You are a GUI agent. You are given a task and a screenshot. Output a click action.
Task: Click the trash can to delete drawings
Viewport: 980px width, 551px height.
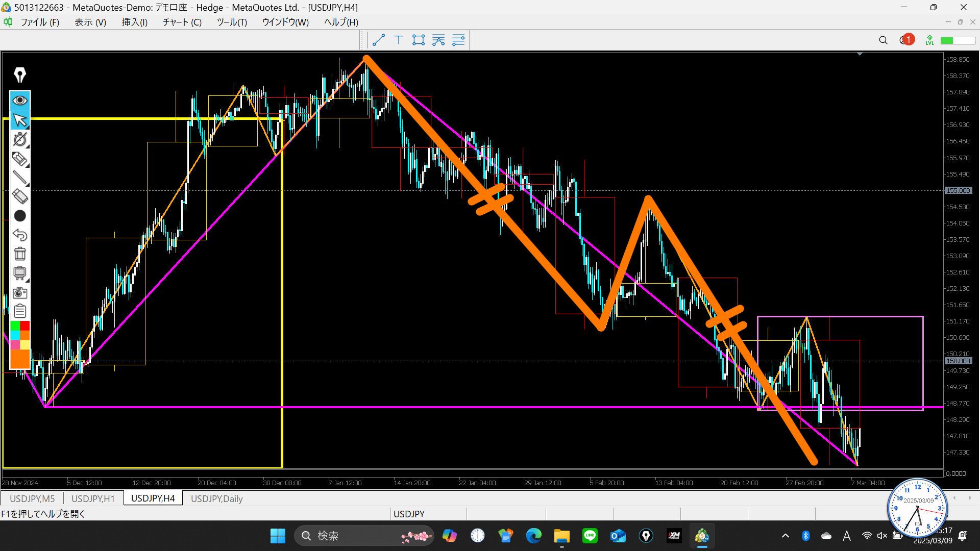pyautogui.click(x=20, y=254)
